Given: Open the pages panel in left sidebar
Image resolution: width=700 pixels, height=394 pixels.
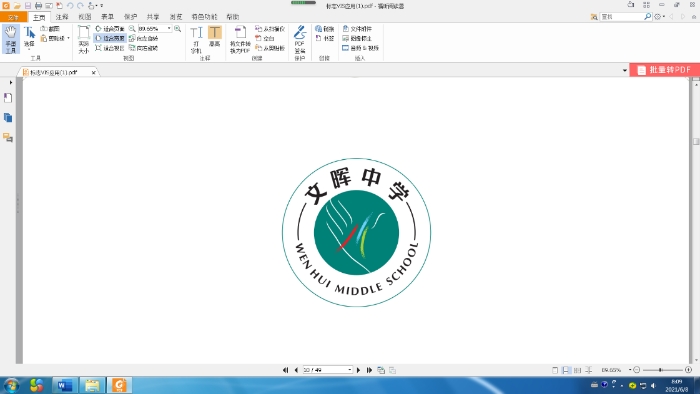Looking at the screenshot, I should [8, 118].
